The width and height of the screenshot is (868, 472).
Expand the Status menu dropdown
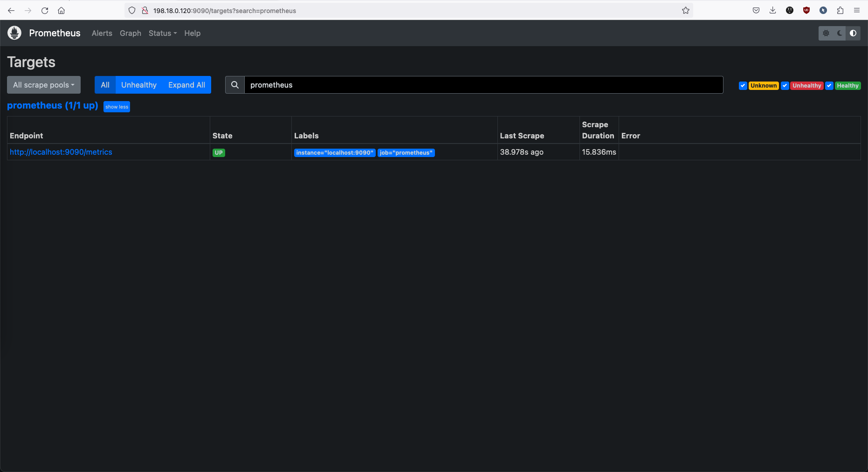coord(163,33)
